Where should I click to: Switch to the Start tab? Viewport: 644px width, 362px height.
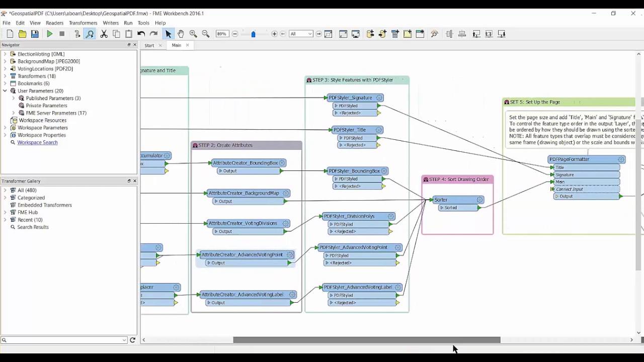[149, 45]
